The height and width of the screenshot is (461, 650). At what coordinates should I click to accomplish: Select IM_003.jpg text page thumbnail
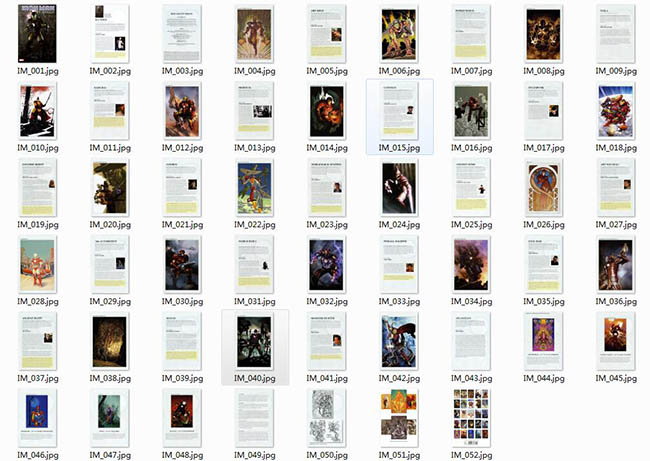point(182,34)
